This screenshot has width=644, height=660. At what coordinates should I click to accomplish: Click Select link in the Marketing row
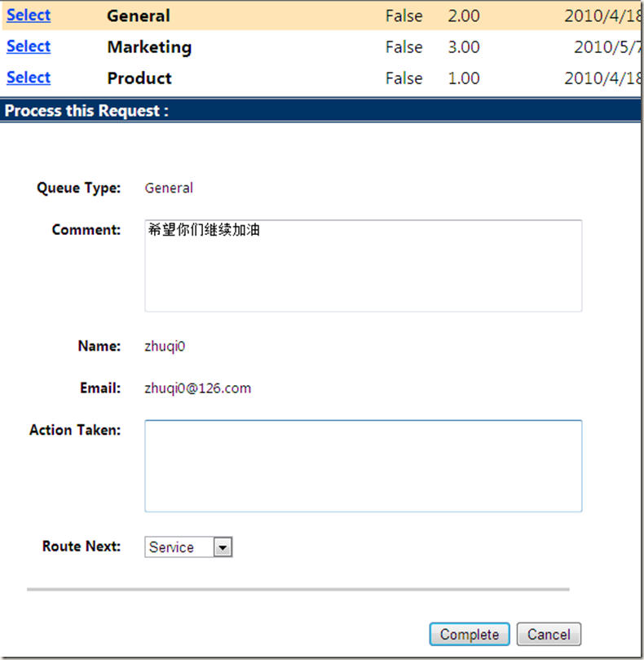(29, 47)
